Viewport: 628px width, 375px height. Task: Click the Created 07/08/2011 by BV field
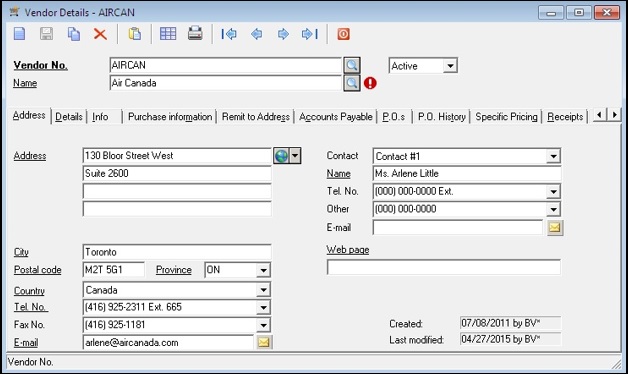click(511, 323)
